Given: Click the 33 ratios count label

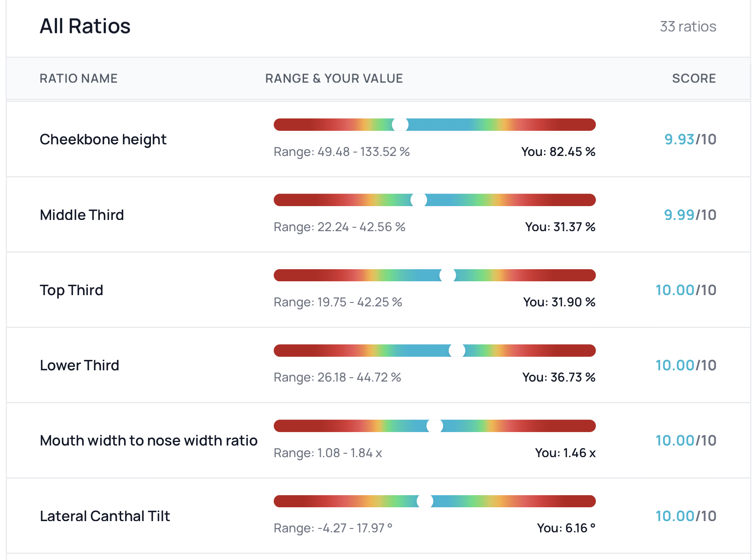Looking at the screenshot, I should [688, 27].
